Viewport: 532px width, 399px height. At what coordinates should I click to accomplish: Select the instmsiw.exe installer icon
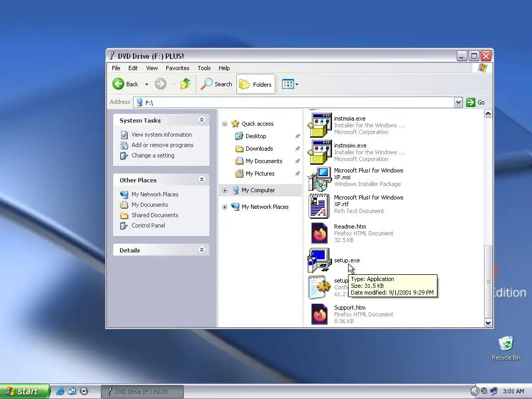pos(320,152)
